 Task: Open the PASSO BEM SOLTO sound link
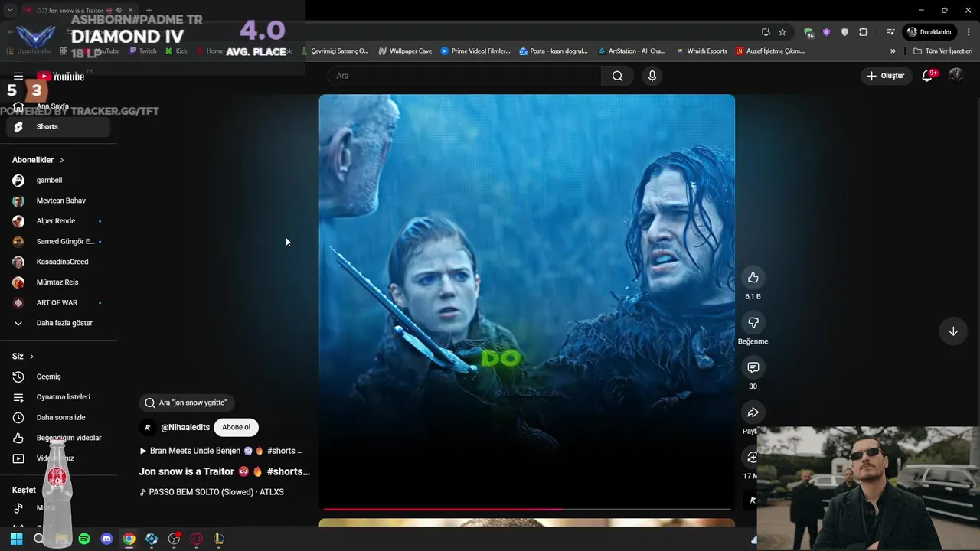click(x=212, y=492)
